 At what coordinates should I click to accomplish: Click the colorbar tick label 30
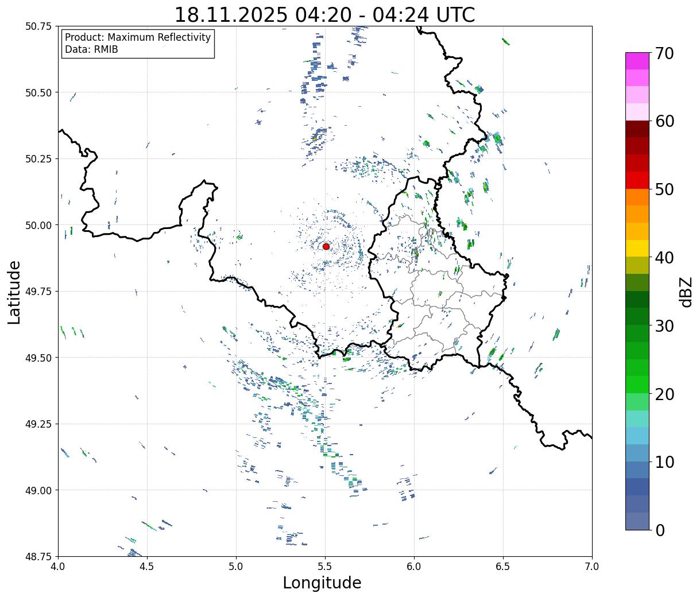(664, 326)
